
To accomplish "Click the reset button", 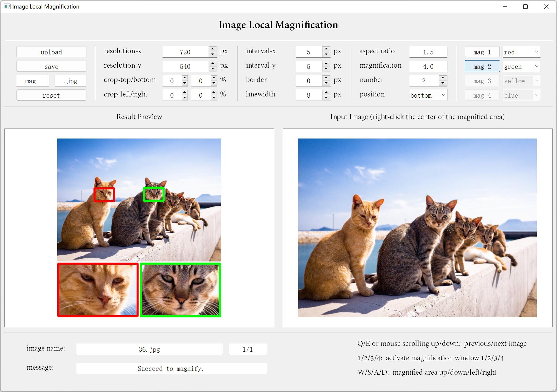I will coord(51,95).
